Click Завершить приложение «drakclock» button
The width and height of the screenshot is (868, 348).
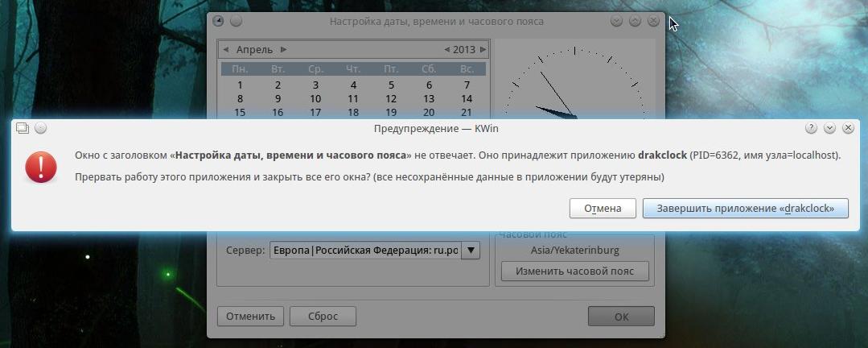(x=745, y=209)
